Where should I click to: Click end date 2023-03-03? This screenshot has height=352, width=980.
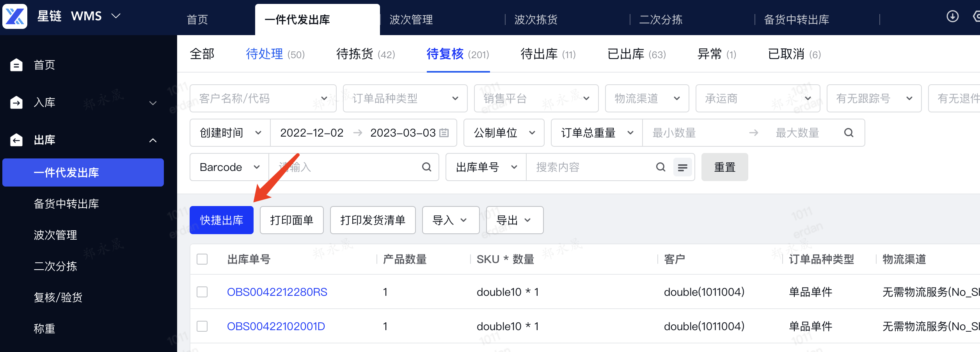pyautogui.click(x=403, y=133)
